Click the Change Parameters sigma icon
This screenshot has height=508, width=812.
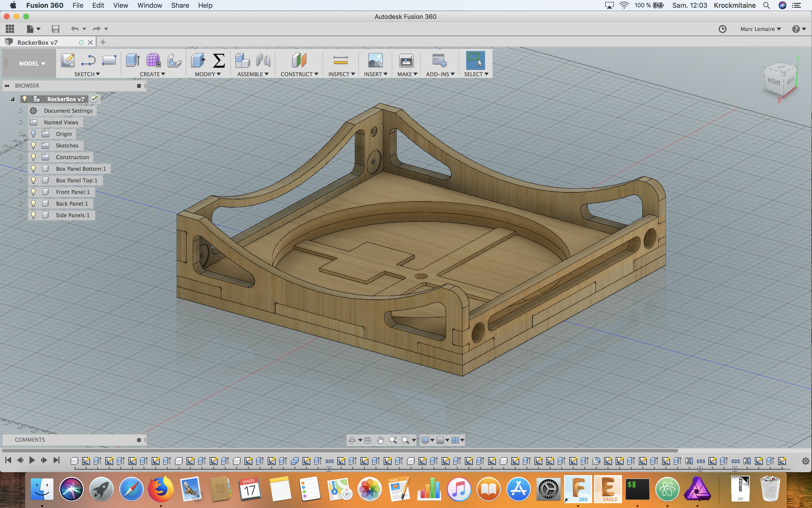point(219,60)
